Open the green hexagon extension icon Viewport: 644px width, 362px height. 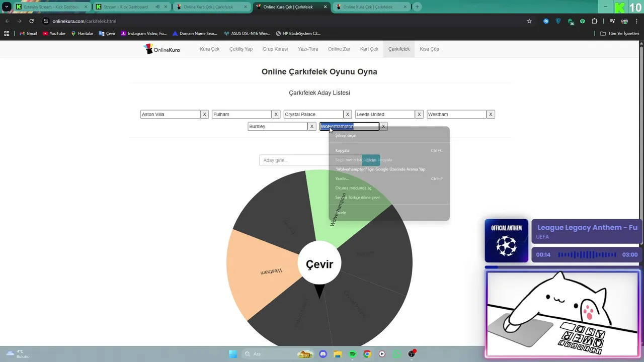click(x=582, y=21)
